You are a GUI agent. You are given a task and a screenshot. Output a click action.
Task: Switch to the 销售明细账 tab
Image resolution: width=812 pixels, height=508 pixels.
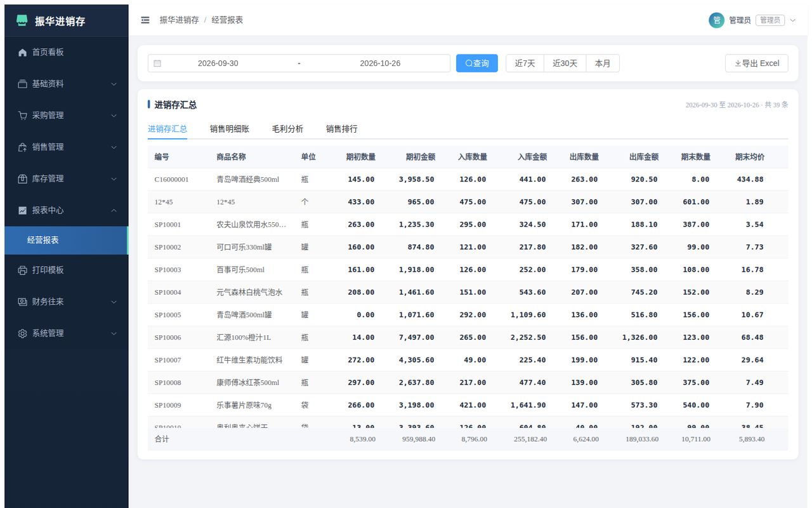230,129
